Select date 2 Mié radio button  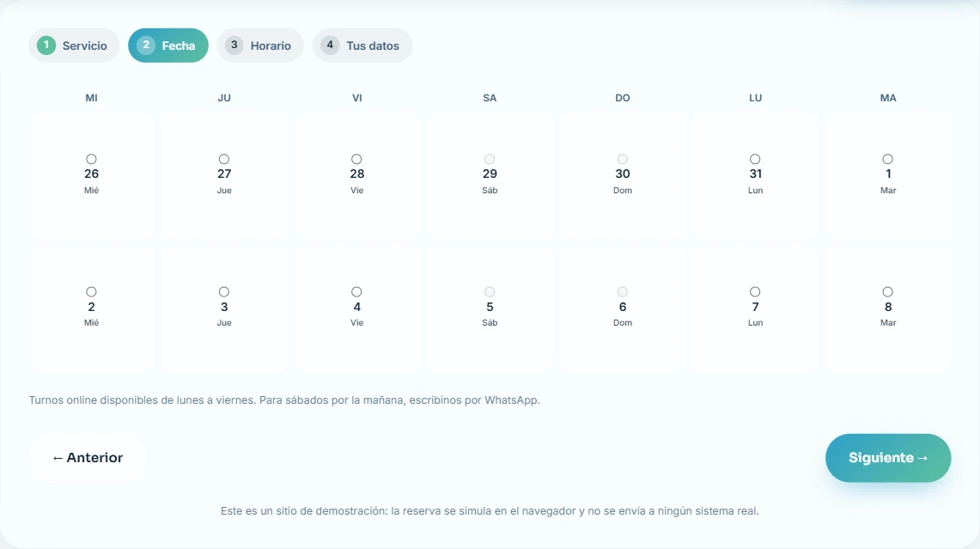pyautogui.click(x=91, y=291)
